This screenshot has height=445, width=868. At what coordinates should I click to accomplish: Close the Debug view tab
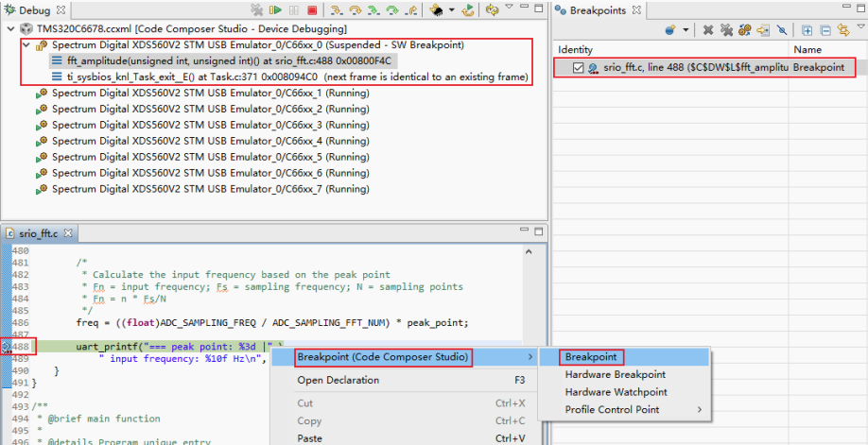(61, 10)
